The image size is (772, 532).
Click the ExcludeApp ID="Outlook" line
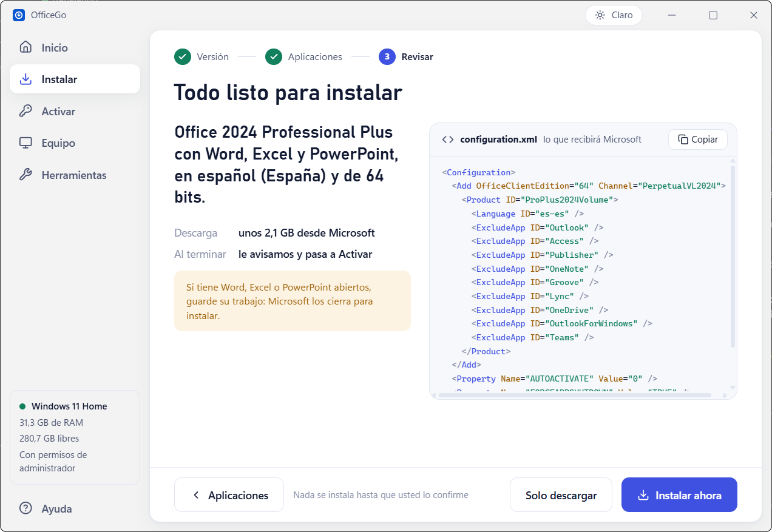coord(537,227)
